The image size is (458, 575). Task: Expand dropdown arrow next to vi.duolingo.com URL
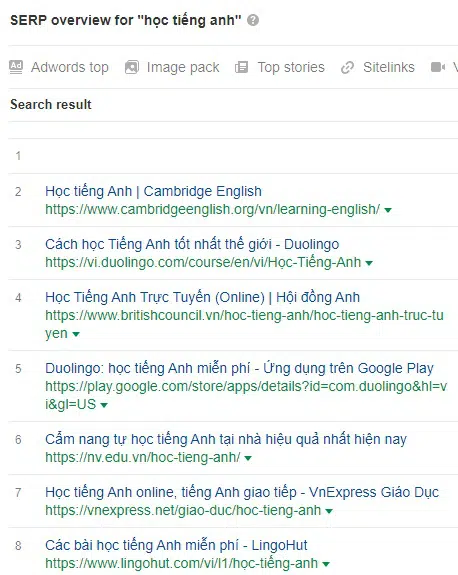click(x=369, y=263)
